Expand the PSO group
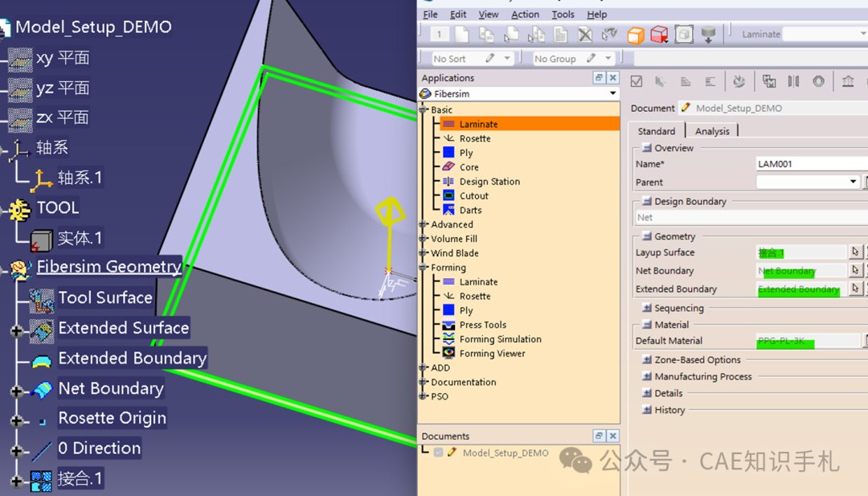868x496 pixels. click(424, 396)
